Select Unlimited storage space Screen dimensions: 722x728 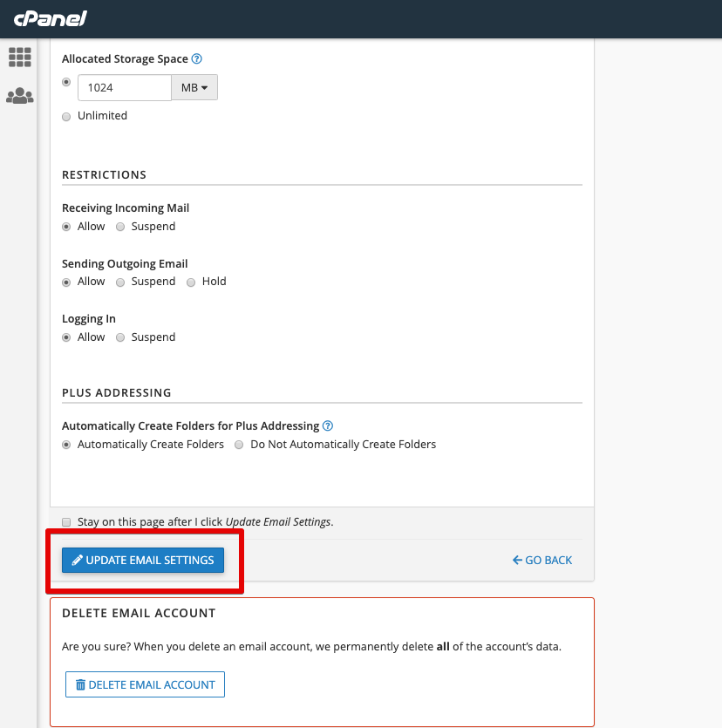(x=66, y=115)
